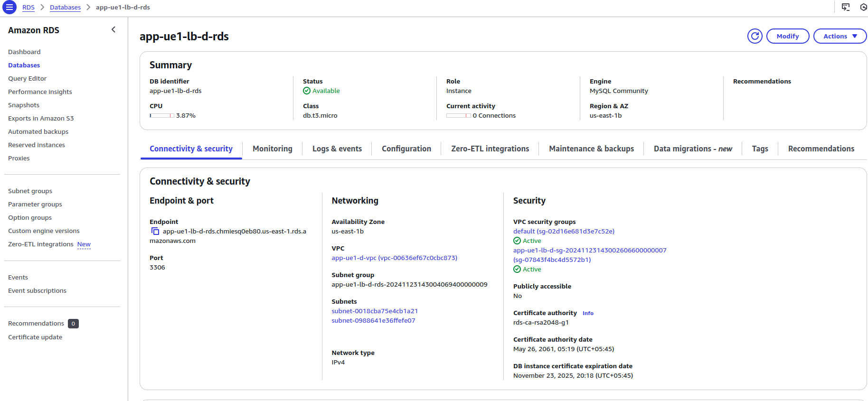Go to Maintenance & backups tab
Viewport: 868px width, 401px height.
click(x=591, y=149)
